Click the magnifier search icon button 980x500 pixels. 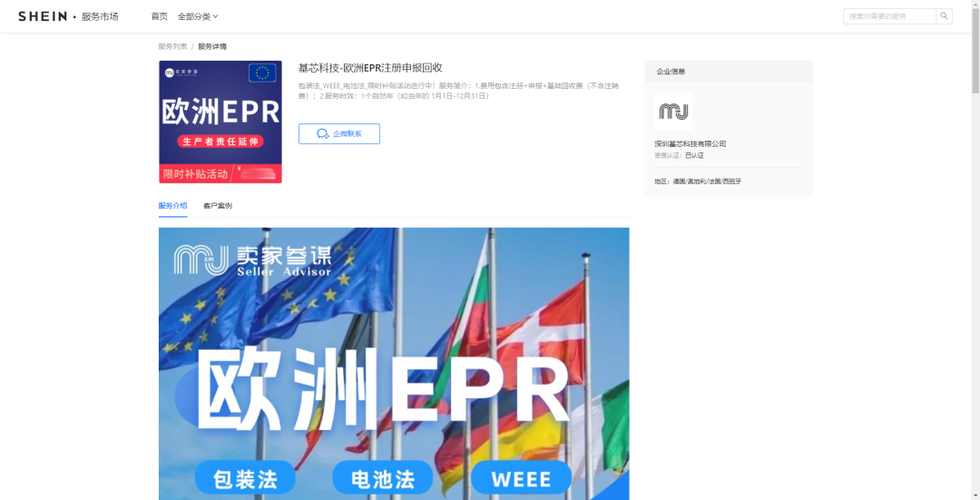click(945, 16)
